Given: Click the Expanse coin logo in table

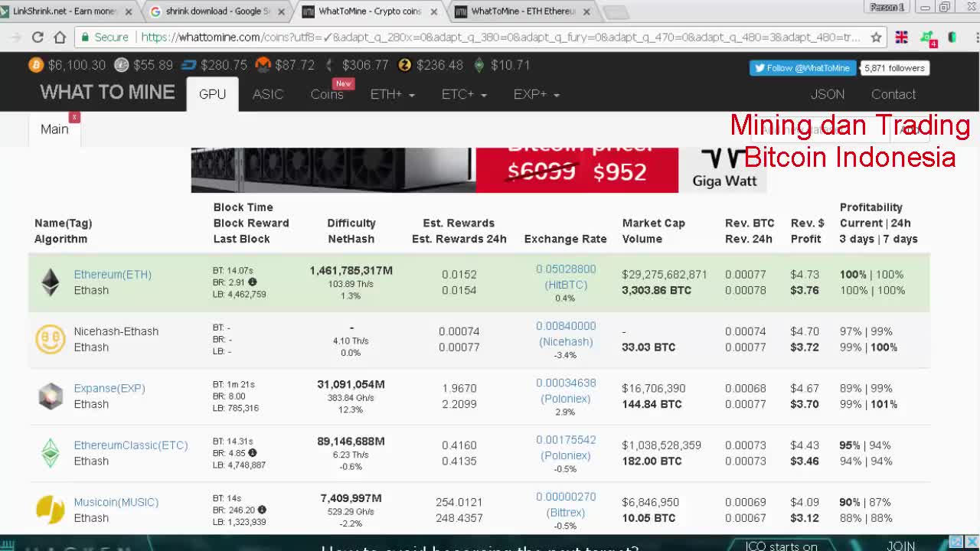Looking at the screenshot, I should click(x=51, y=396).
